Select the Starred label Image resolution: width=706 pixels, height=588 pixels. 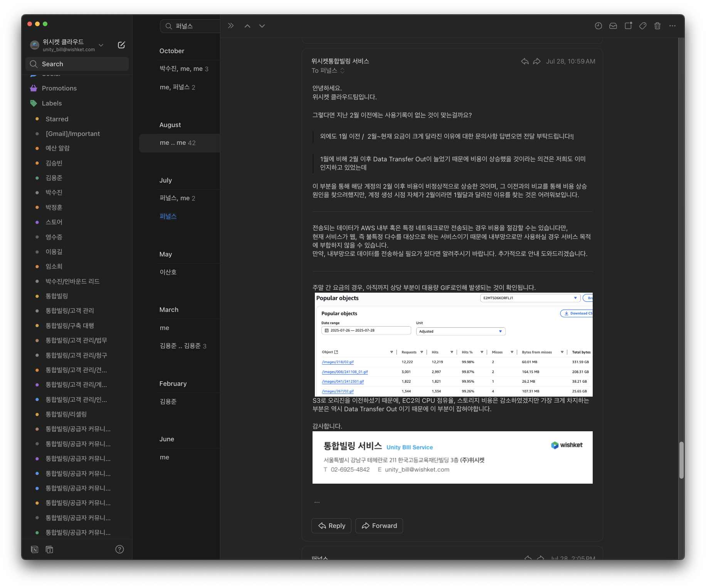(57, 119)
